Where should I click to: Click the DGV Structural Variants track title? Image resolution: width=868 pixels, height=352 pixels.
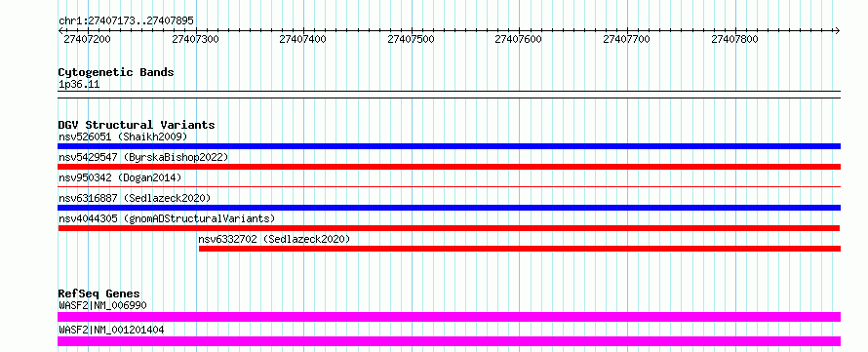pyautogui.click(x=137, y=125)
